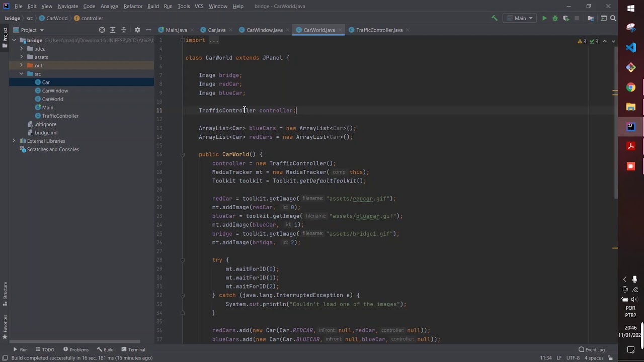Click the locate-file crosshair in Project panel
This screenshot has width=644, height=362.
[x=102, y=30]
